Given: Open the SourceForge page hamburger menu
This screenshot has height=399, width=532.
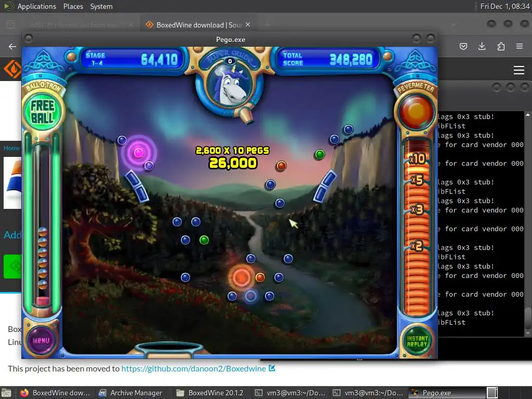Looking at the screenshot, I should [519, 70].
